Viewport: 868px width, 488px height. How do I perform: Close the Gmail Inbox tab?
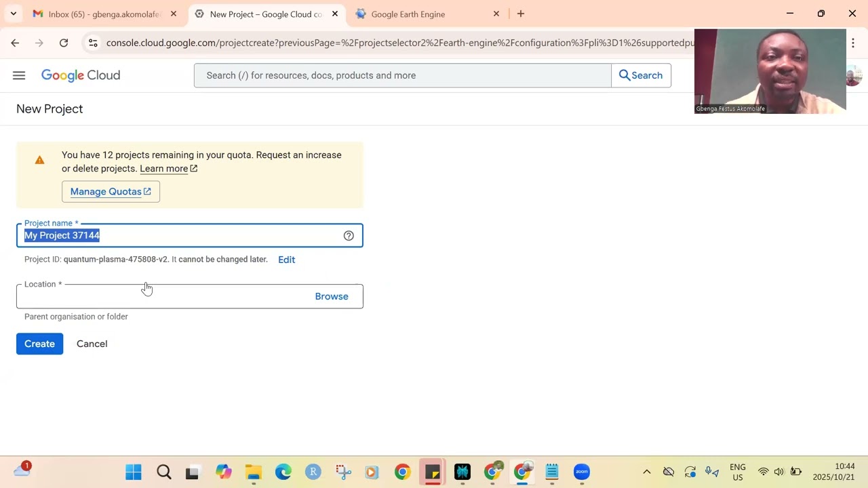174,14
